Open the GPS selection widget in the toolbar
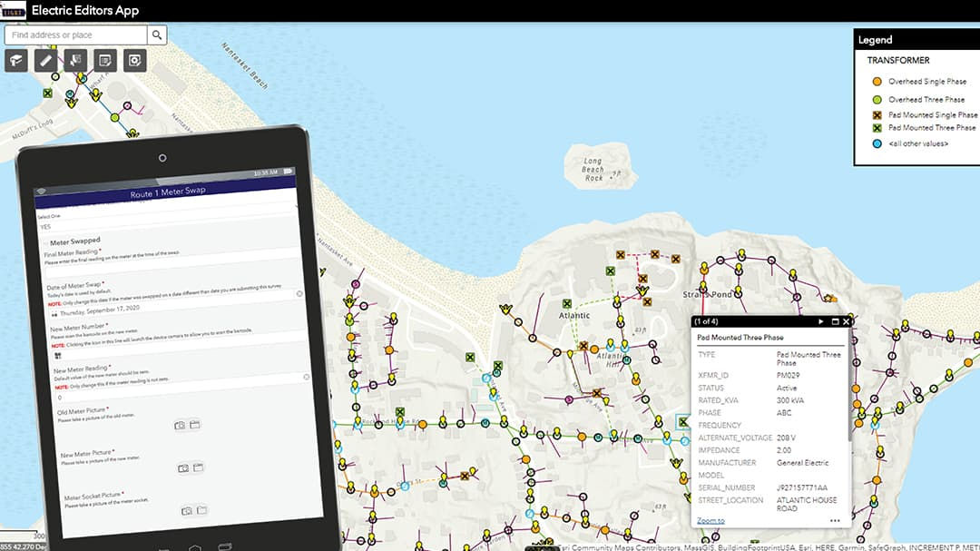This screenshot has width=980, height=551. click(76, 60)
